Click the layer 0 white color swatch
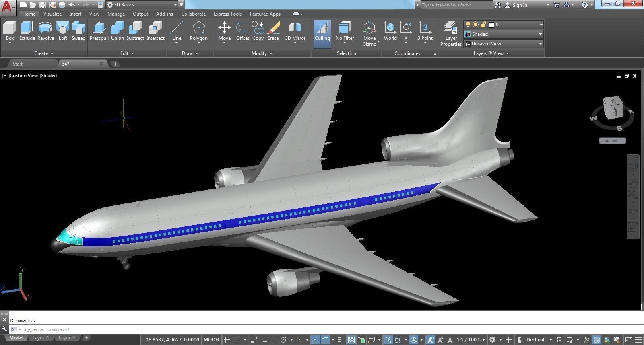The image size is (644, 345). pyautogui.click(x=491, y=25)
